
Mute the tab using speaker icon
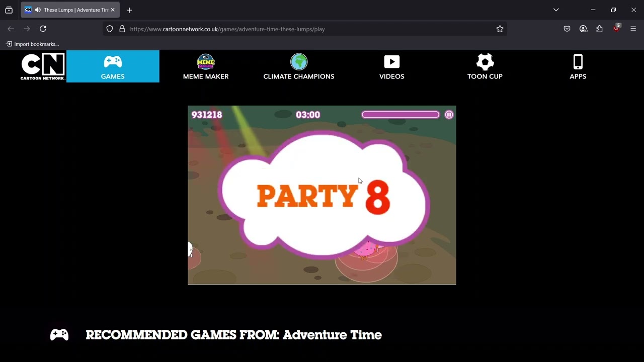(x=38, y=10)
